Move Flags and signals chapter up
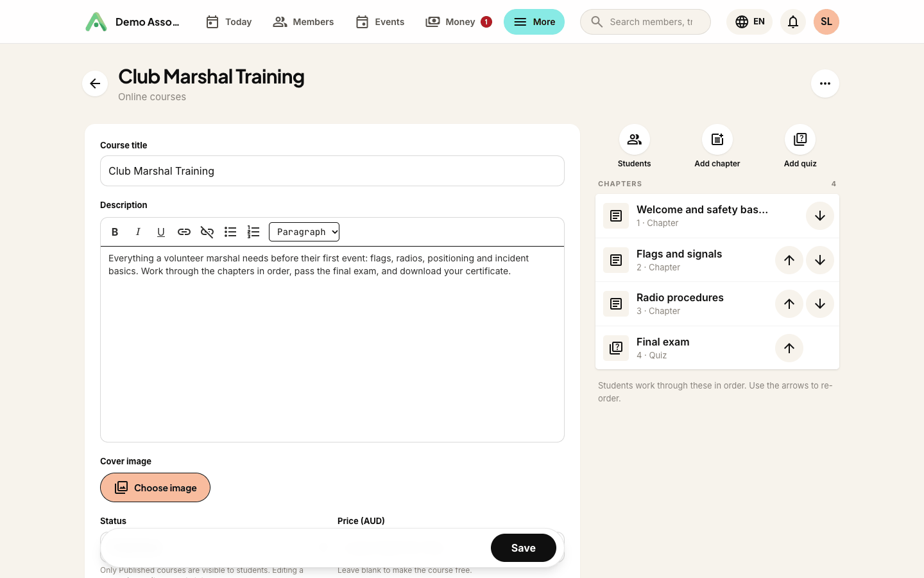This screenshot has width=924, height=578. point(789,260)
